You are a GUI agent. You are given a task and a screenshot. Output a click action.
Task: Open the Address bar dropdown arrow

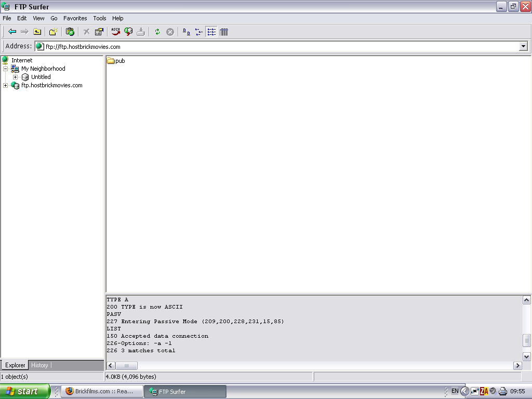pyautogui.click(x=523, y=47)
